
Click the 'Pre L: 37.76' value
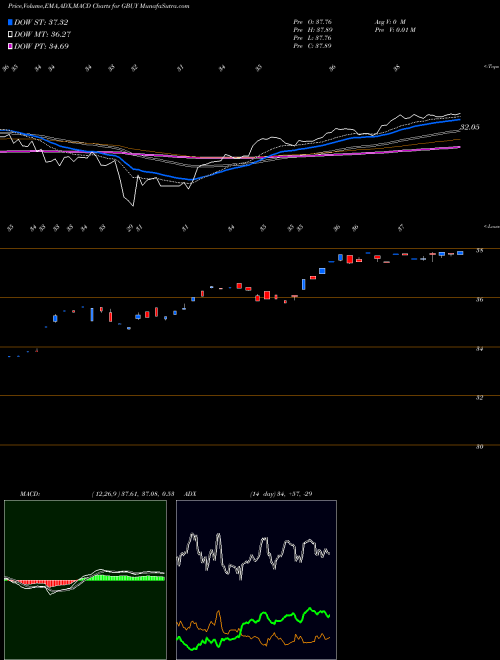[x=313, y=38]
